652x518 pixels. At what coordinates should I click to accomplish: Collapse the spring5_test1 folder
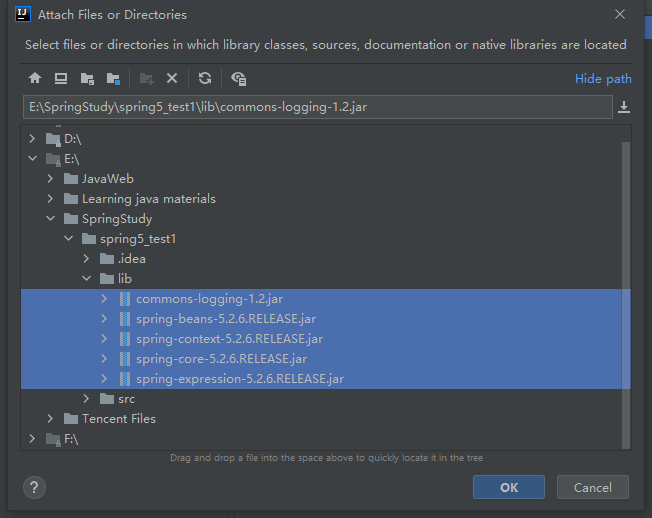pyautogui.click(x=68, y=238)
